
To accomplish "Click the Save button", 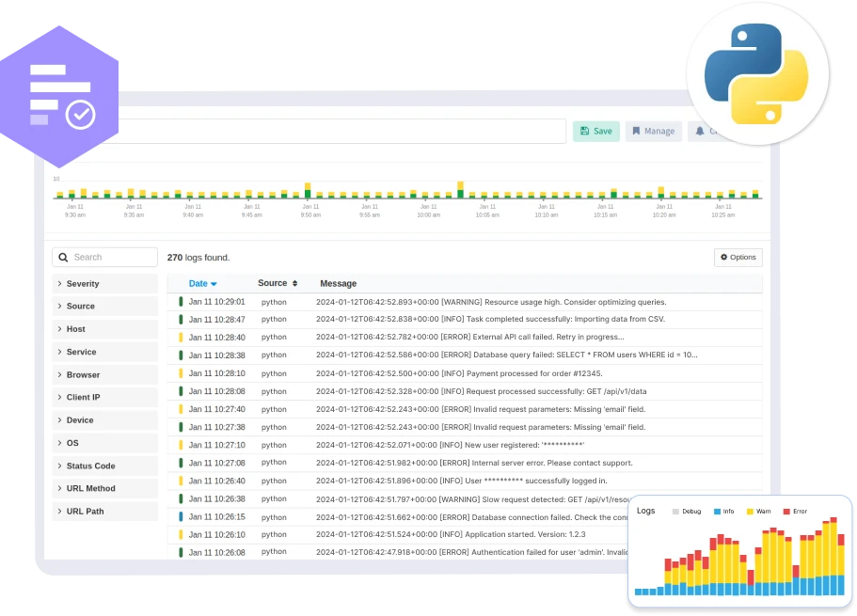I will [595, 131].
